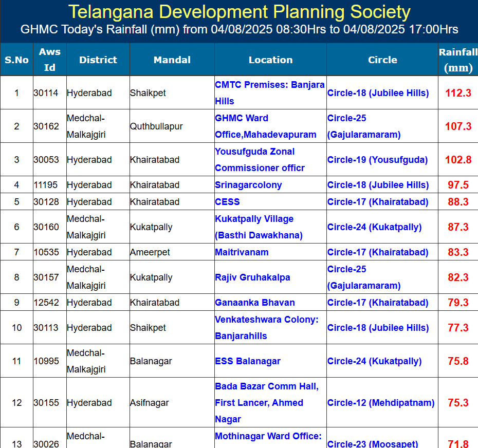The height and width of the screenshot is (448, 478).
Task: Open Kukatpally Village (Basthi Dawakhana) link
Action: [259, 227]
